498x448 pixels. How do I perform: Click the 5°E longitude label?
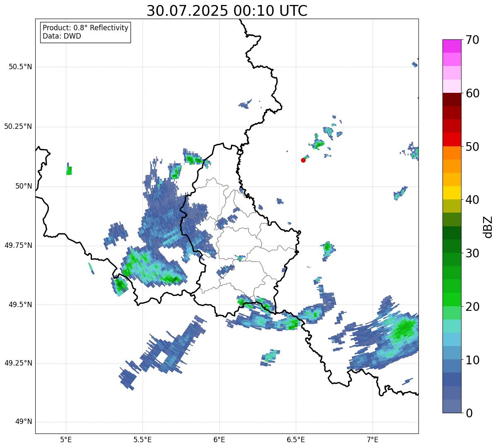point(66,440)
